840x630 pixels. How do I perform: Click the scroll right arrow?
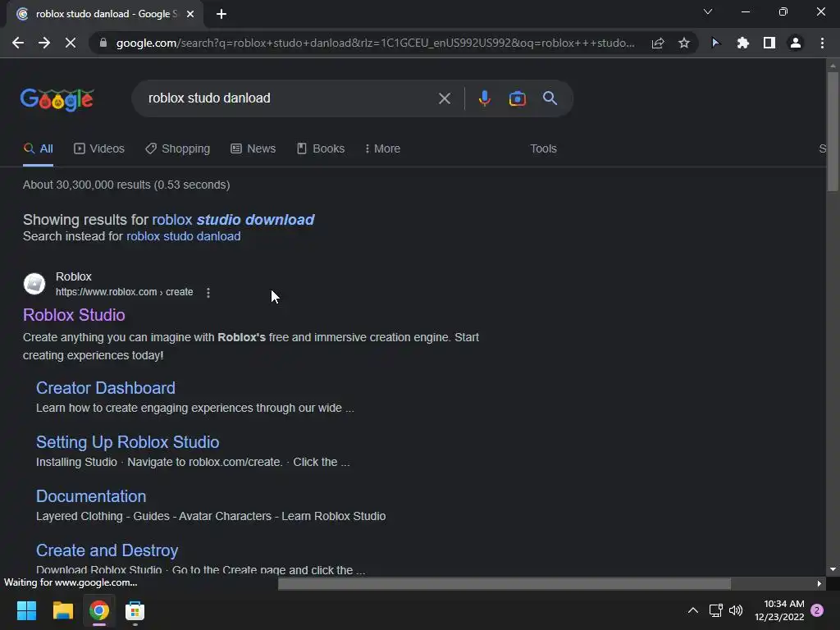(819, 583)
